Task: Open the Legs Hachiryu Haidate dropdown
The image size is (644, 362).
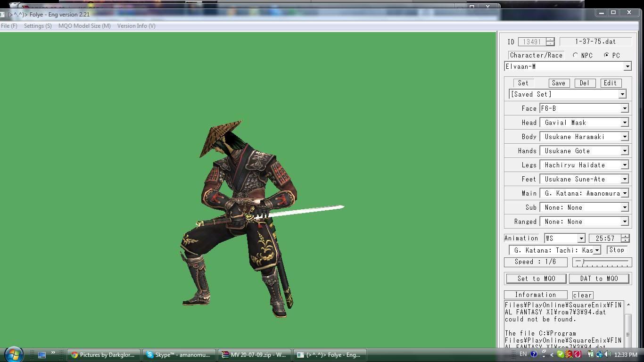Action: [624, 165]
